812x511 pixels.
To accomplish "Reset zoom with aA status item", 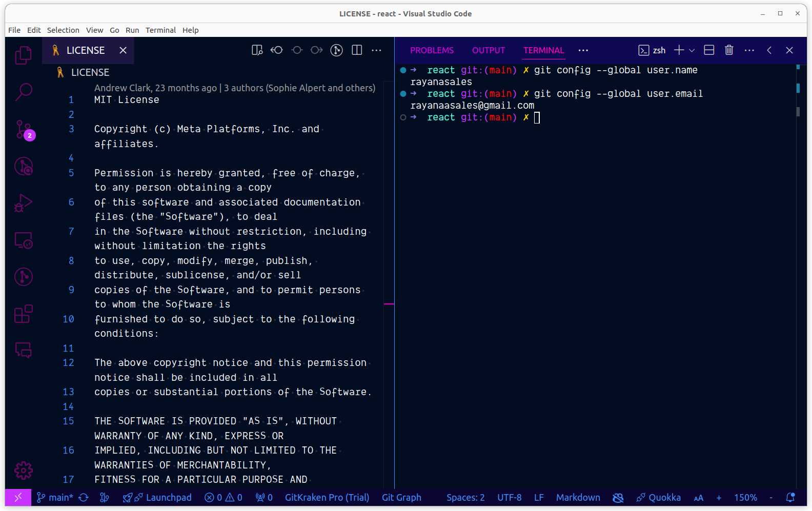I will (x=698, y=498).
